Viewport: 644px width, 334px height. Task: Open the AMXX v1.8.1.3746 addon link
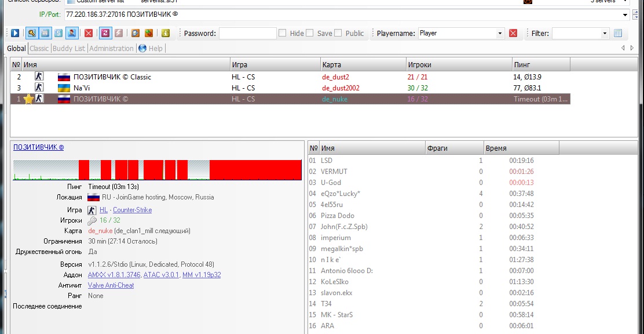pos(114,275)
